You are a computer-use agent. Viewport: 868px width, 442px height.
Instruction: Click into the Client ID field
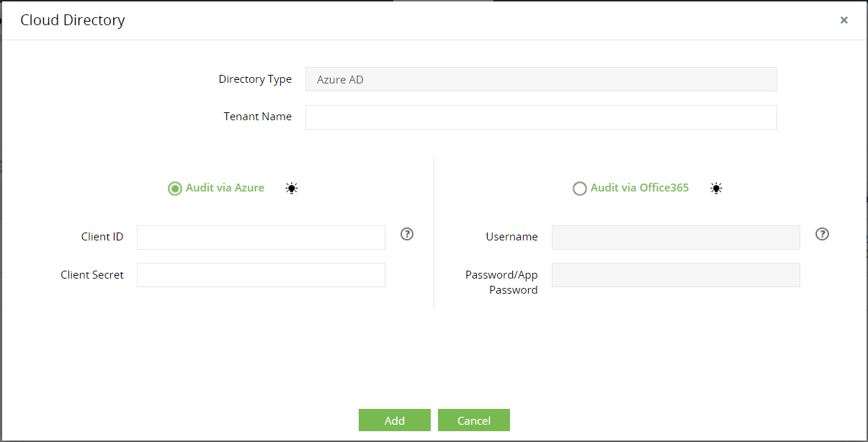(x=261, y=238)
